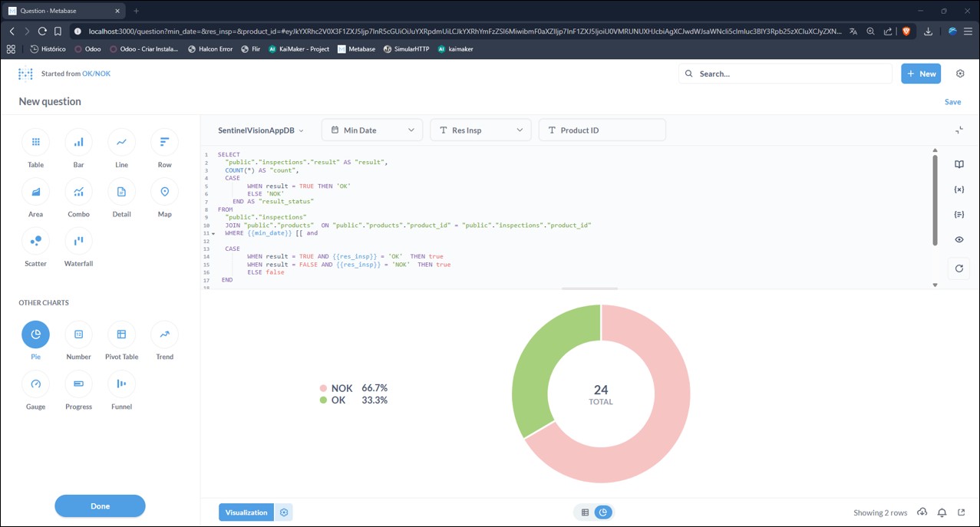980x527 pixels.
Task: Save the question via Save link
Action: (x=952, y=102)
